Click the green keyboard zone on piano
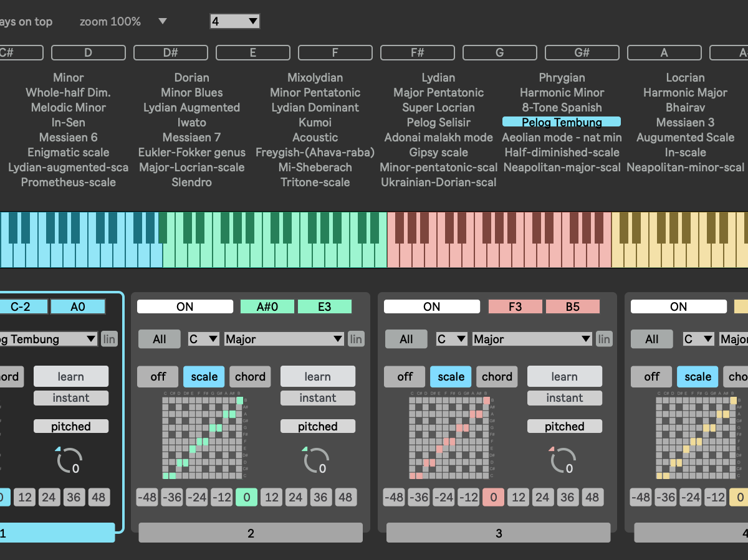 coord(274,240)
